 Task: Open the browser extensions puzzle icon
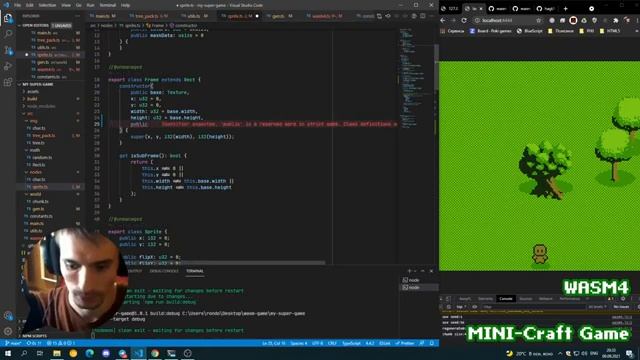[616, 20]
